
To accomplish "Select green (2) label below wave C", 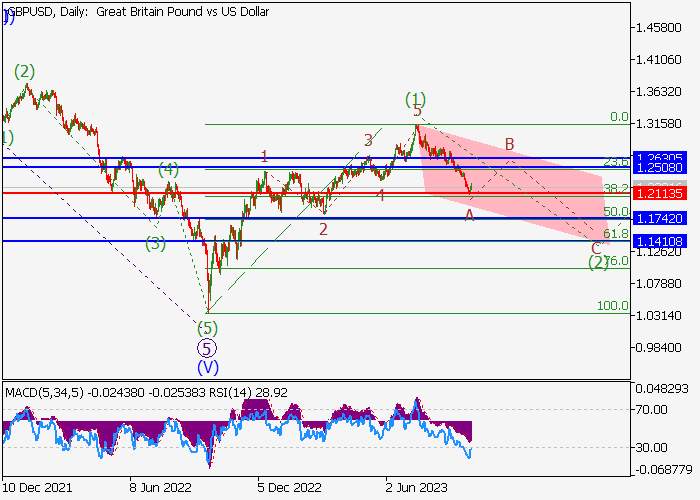I will (598, 263).
